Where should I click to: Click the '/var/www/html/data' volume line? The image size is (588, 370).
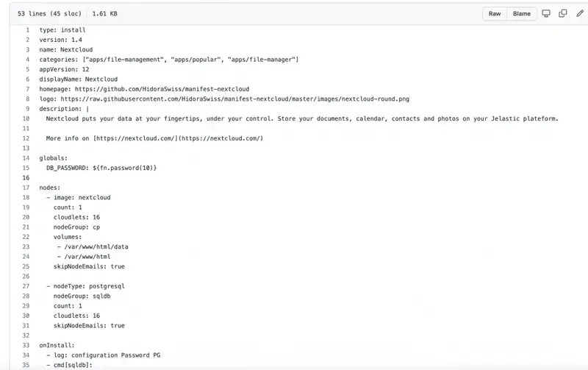pyautogui.click(x=96, y=246)
